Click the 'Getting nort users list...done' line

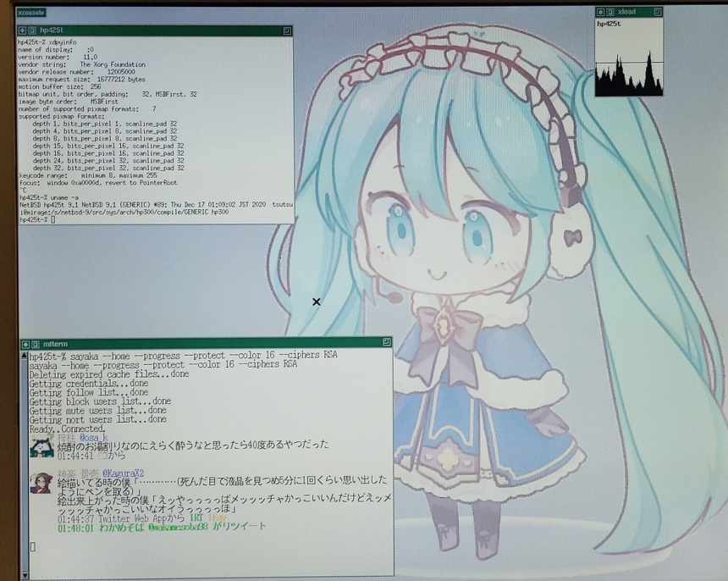point(98,419)
